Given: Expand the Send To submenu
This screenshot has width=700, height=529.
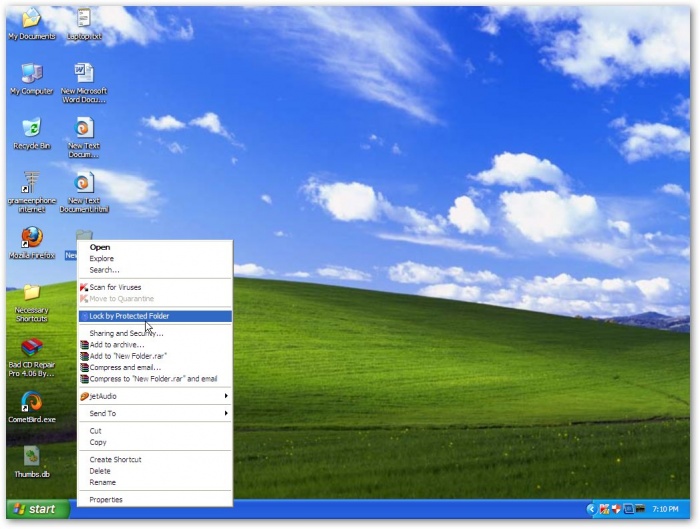Looking at the screenshot, I should 154,413.
